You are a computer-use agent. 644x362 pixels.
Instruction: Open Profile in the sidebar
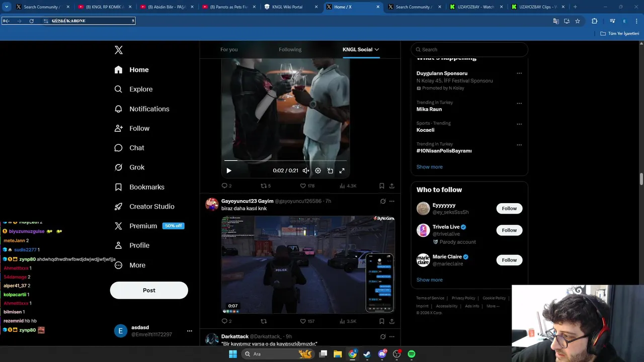(132, 245)
